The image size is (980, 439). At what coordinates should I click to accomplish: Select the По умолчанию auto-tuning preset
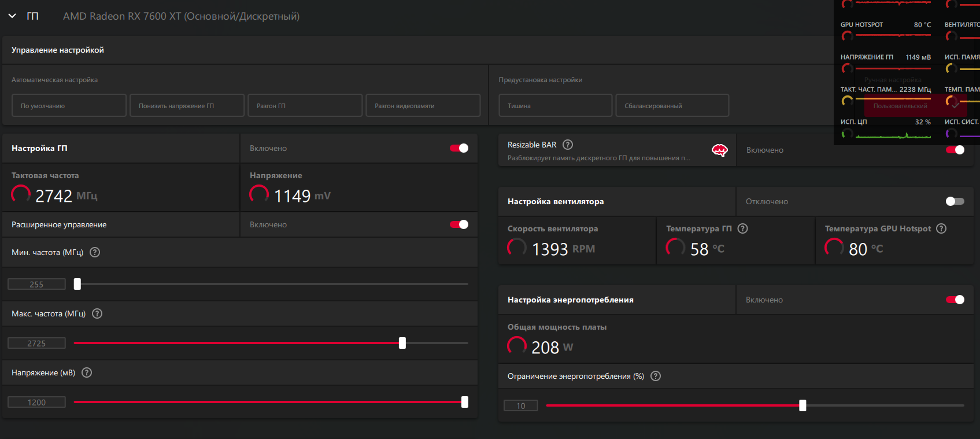pos(69,106)
